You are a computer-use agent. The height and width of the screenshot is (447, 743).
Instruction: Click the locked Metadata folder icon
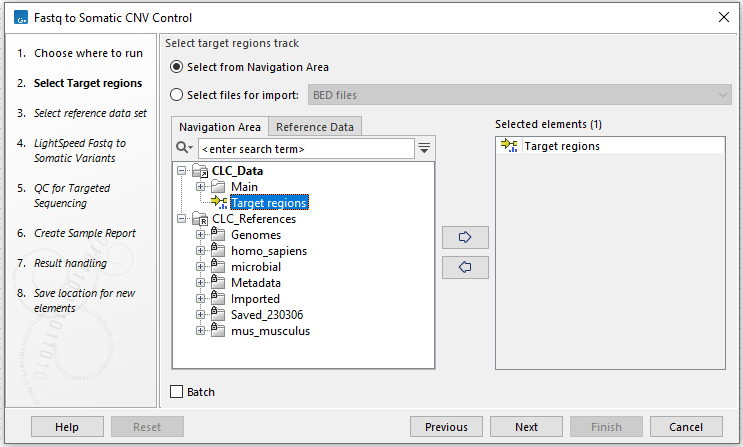coord(217,282)
